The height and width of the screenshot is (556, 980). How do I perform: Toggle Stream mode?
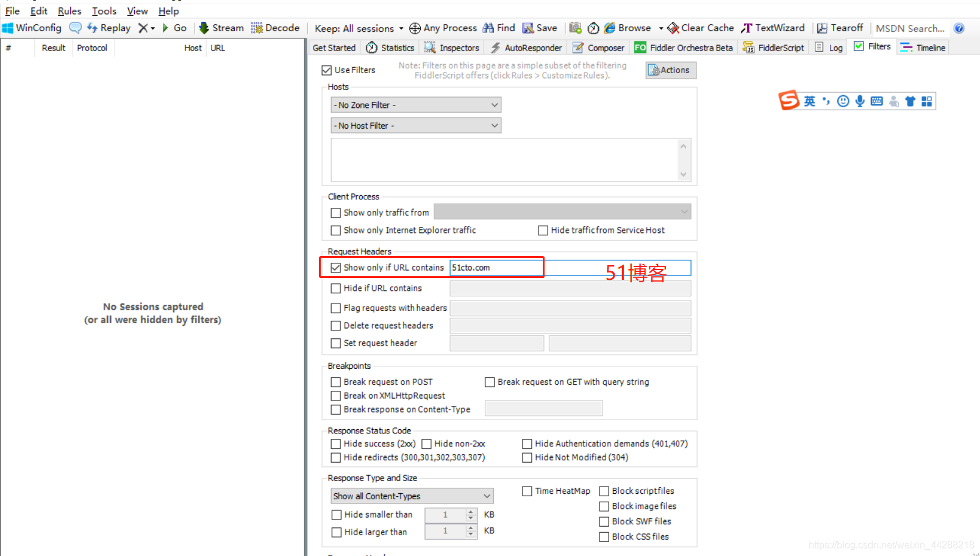pos(221,28)
